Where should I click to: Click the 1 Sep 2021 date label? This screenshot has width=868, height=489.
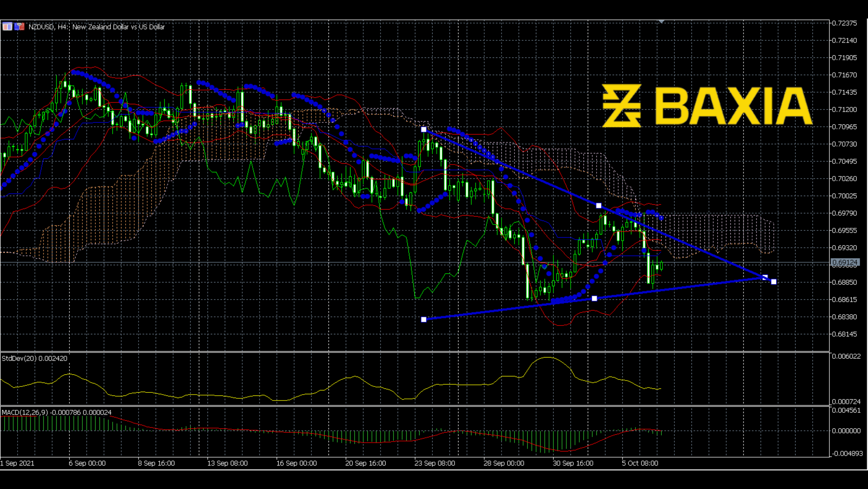(17, 463)
